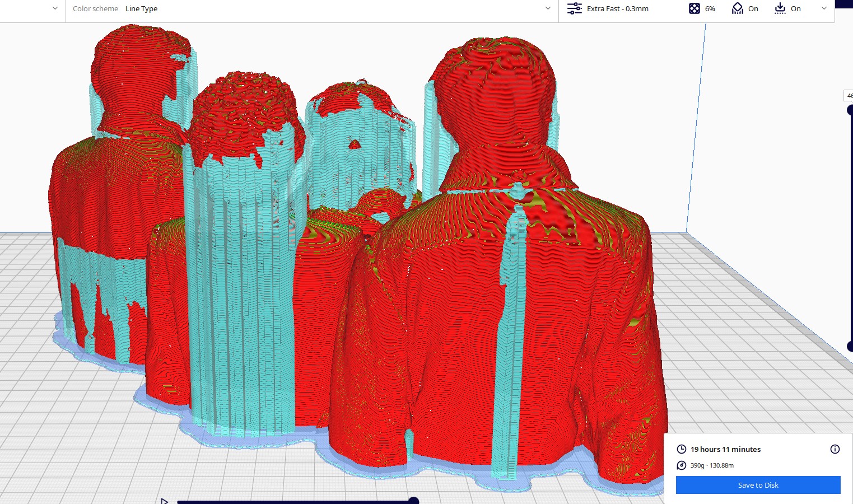Click the simulation path slider handle
The width and height of the screenshot is (853, 504).
(x=414, y=501)
